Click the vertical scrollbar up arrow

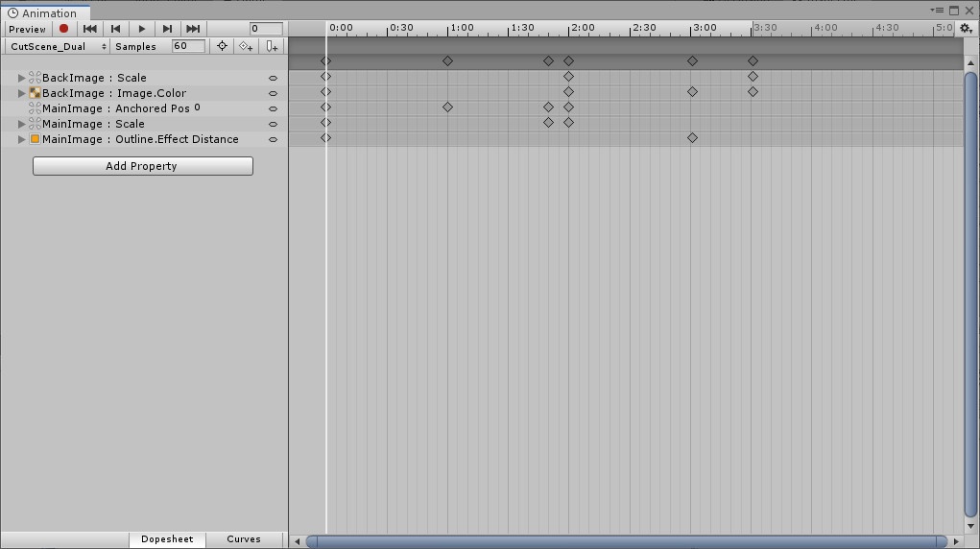970,62
